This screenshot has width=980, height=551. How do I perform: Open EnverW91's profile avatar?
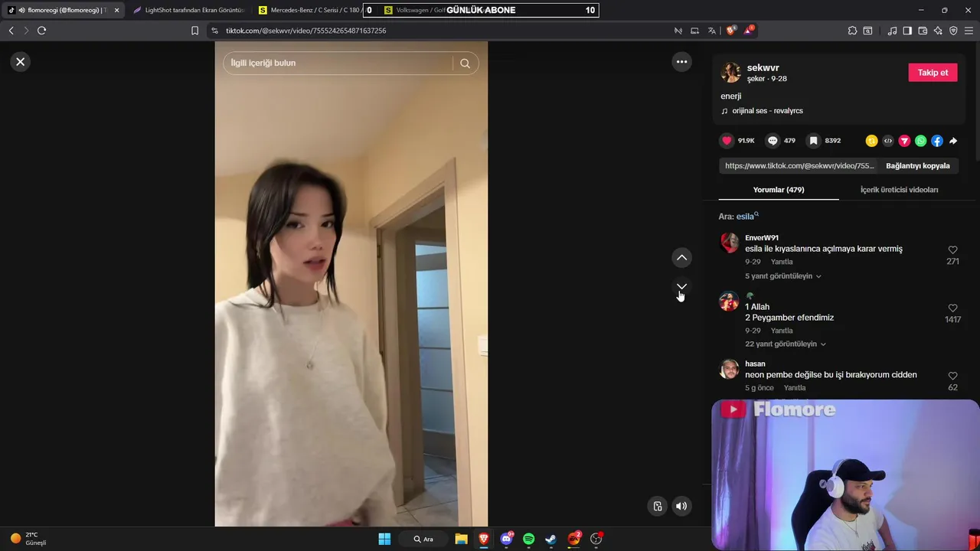[729, 243]
